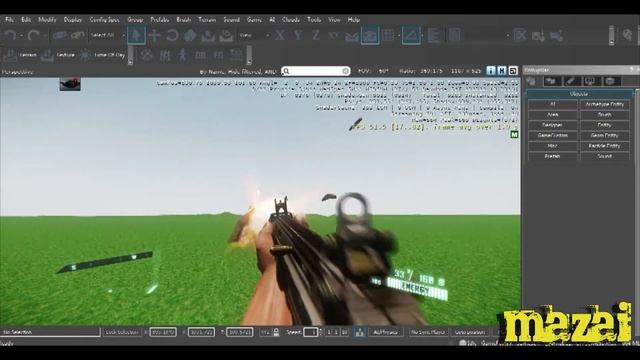Screen dimensions: 640x360
Task: Click the Geom Entity button
Action: tap(604, 135)
